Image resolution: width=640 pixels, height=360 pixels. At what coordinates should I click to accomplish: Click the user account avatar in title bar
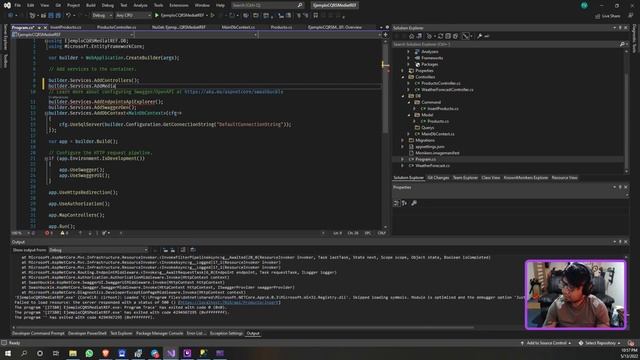click(x=584, y=5)
